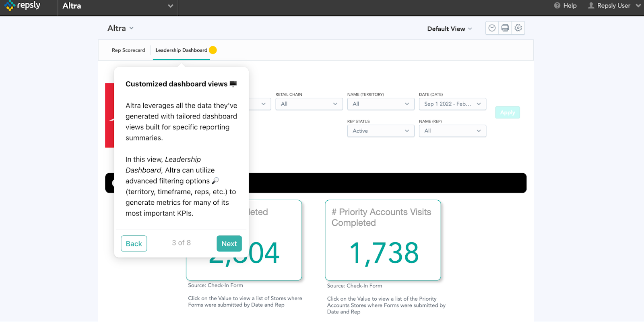This screenshot has width=644, height=322.
Task: Open the Default View dropdown
Action: 450,29
